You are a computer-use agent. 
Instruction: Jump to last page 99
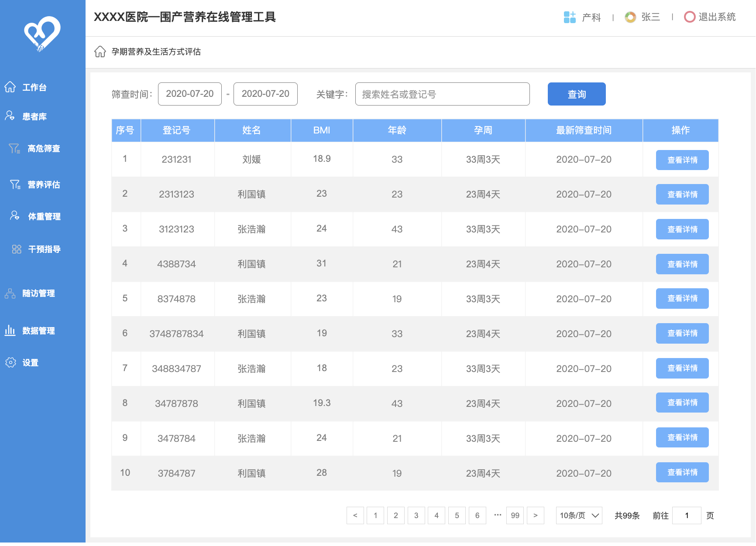pyautogui.click(x=515, y=515)
